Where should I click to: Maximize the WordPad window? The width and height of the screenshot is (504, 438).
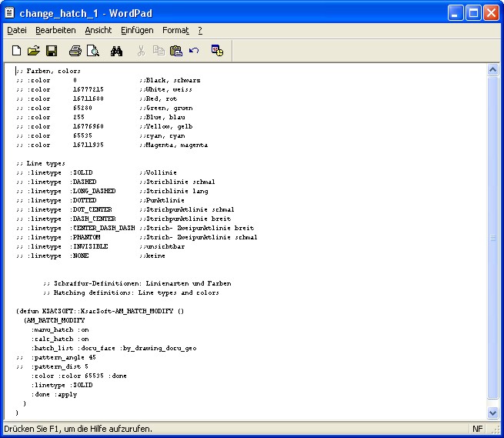pyautogui.click(x=474, y=12)
